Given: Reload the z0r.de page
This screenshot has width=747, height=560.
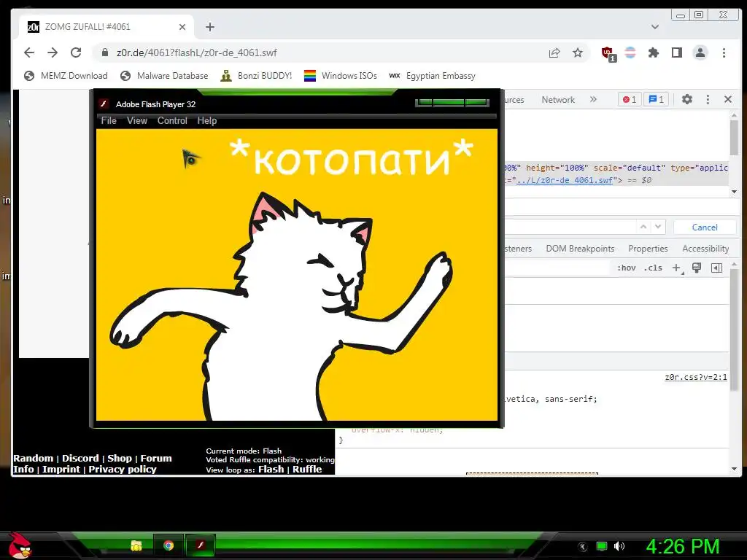Looking at the screenshot, I should [76, 52].
